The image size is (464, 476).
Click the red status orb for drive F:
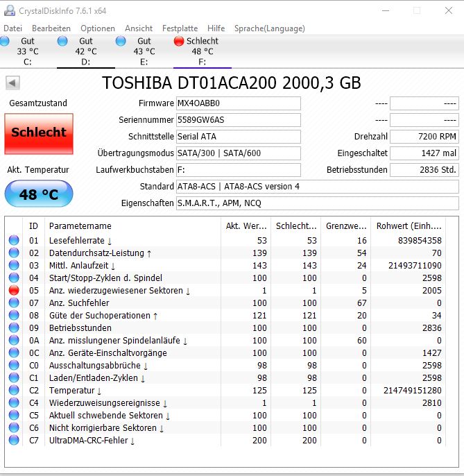[179, 41]
